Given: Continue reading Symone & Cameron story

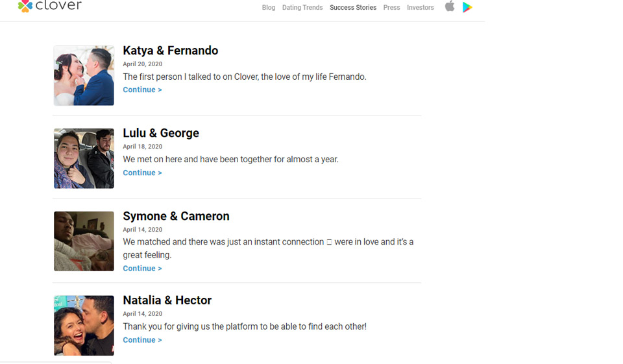Looking at the screenshot, I should pos(142,269).
